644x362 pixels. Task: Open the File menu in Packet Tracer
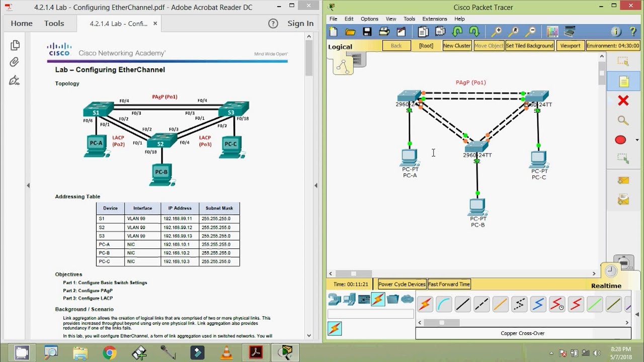[333, 19]
